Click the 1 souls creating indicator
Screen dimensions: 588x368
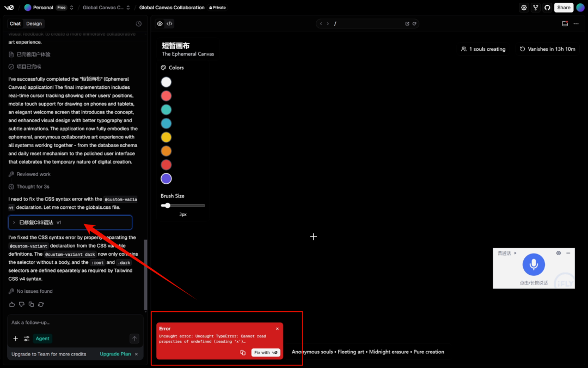(483, 49)
